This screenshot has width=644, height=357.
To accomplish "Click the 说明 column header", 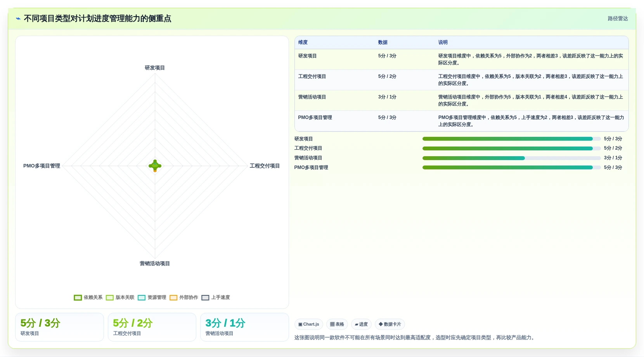I will point(443,42).
